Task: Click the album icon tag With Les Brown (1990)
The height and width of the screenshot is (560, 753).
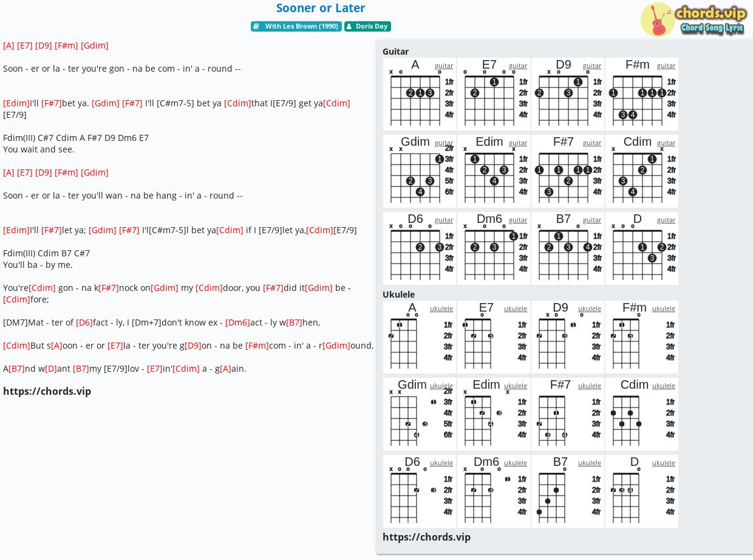Action: point(296,27)
